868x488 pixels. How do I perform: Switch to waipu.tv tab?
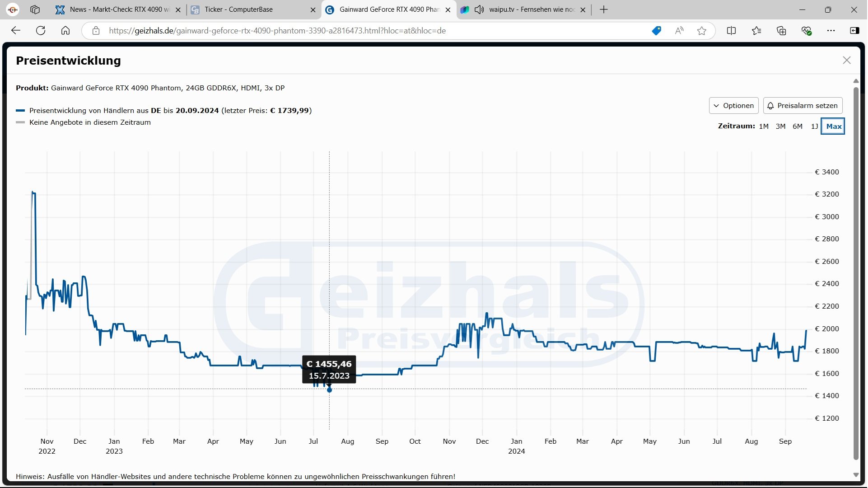click(531, 9)
